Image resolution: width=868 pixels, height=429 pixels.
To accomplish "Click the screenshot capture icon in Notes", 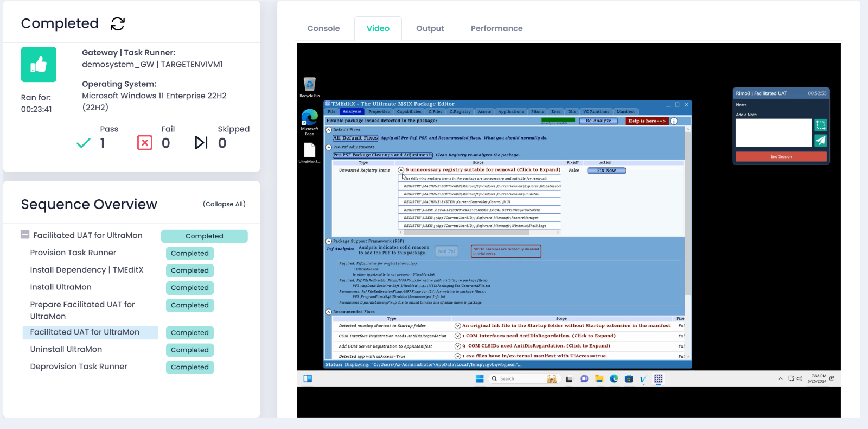I will (820, 125).
